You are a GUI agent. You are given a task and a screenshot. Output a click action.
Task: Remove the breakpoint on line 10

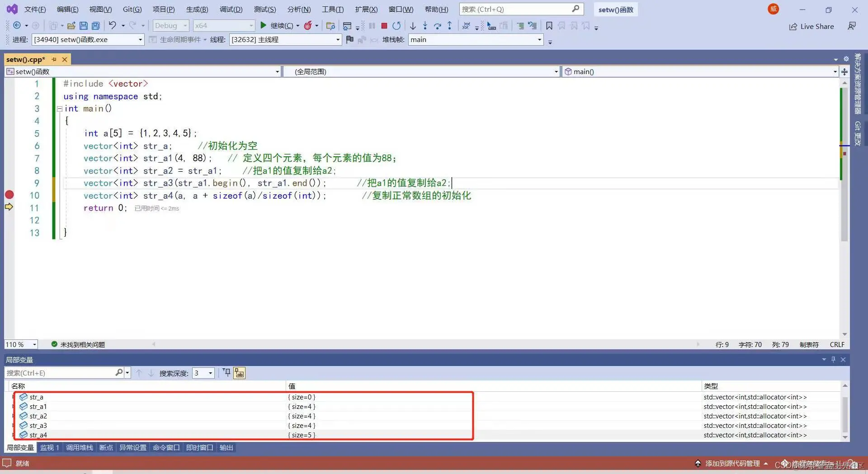9,195
